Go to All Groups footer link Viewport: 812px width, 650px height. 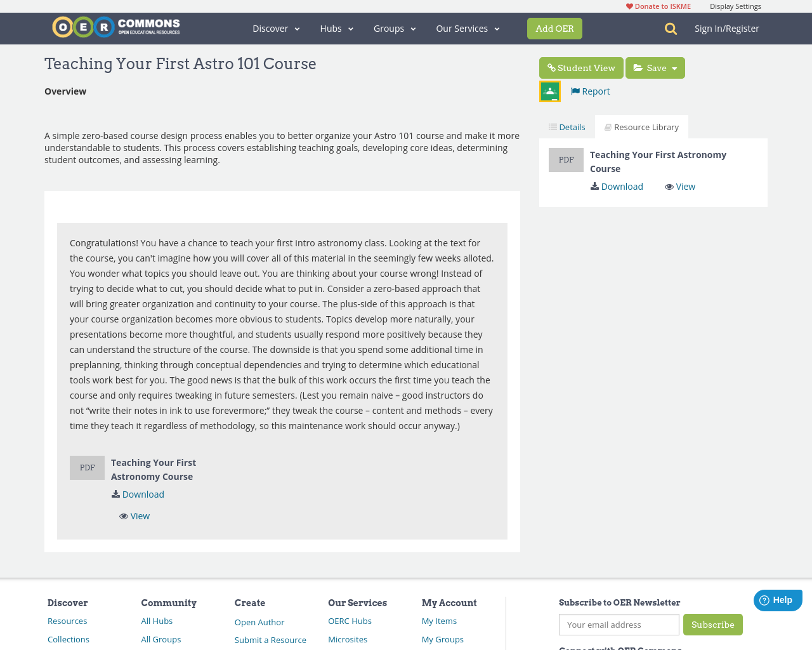[x=161, y=639]
